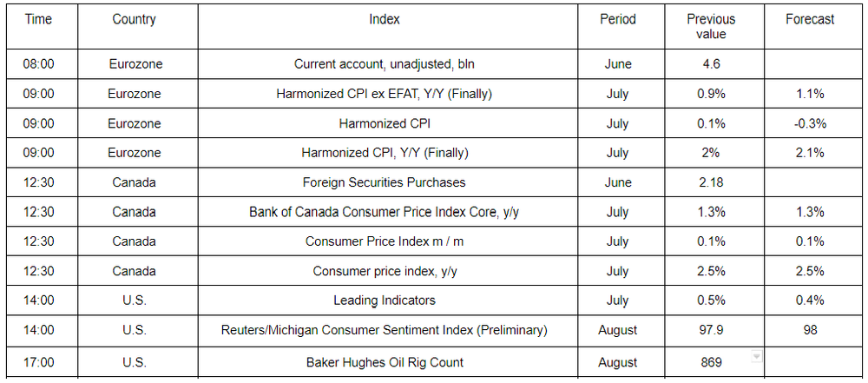Select the Foreign Securities Purchases cell
The image size is (868, 383).
coord(385,182)
